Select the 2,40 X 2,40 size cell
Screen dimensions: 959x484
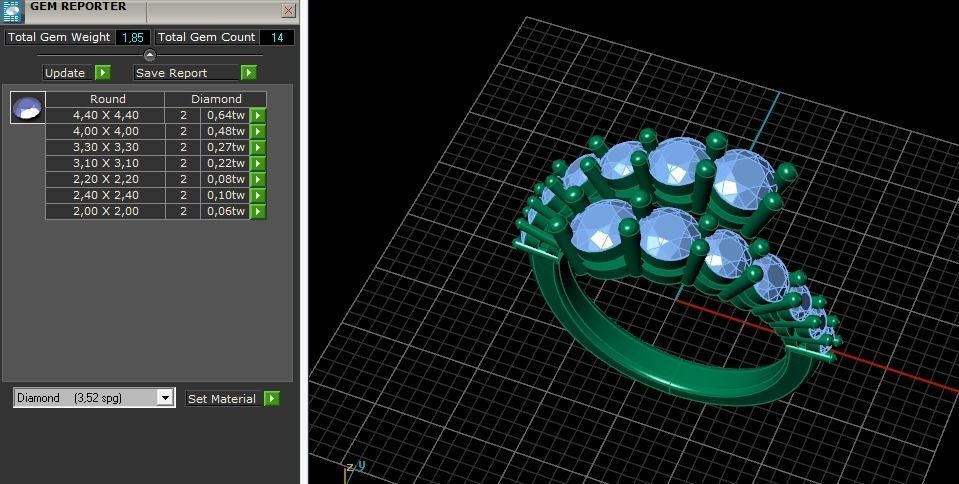[x=105, y=195]
